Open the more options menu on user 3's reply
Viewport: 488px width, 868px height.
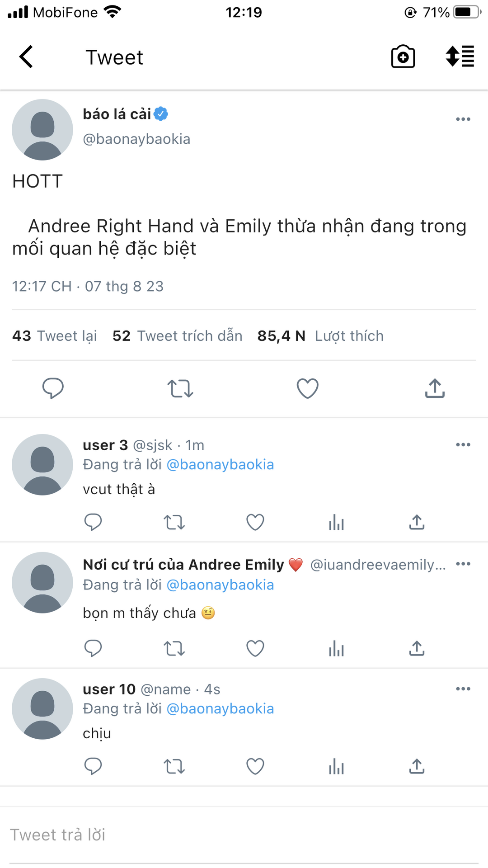pyautogui.click(x=463, y=445)
